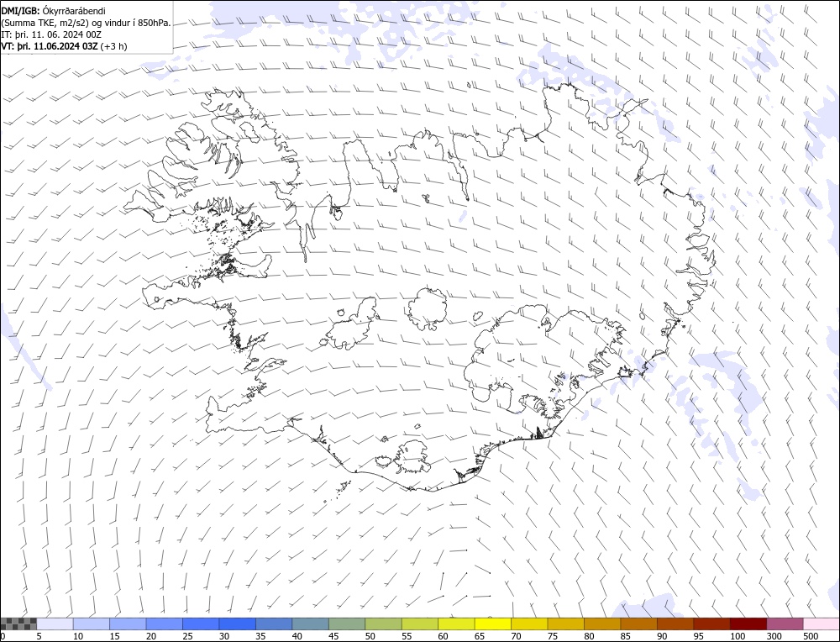Select the bright yellow 65–70 swatch
The width and height of the screenshot is (840, 642).
492,624
